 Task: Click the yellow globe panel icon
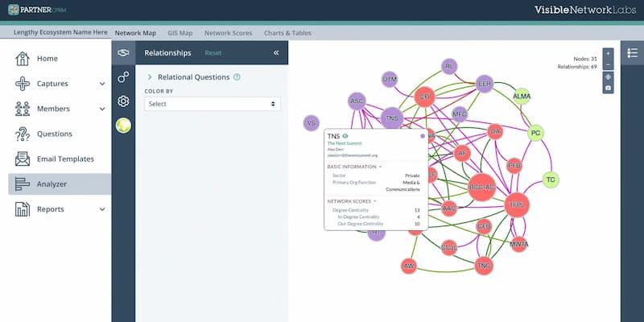point(123,126)
